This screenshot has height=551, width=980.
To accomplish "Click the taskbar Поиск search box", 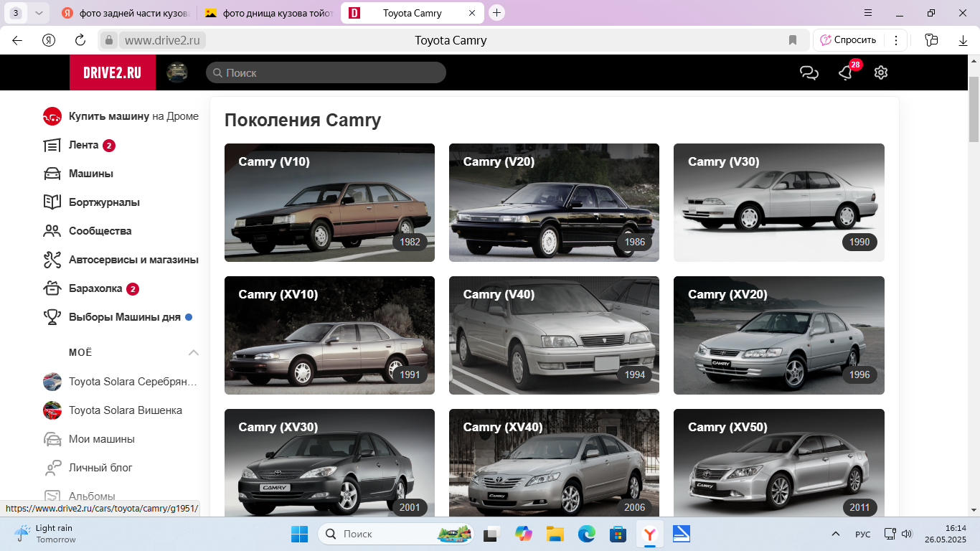I will 395,534.
